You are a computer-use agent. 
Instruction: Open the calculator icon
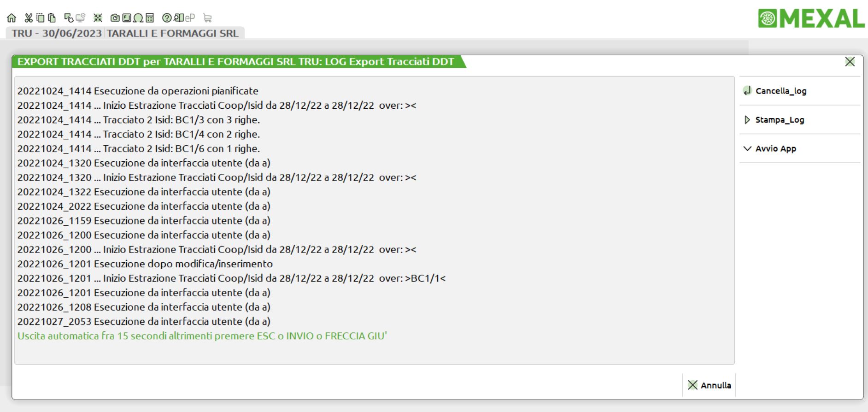(x=150, y=18)
